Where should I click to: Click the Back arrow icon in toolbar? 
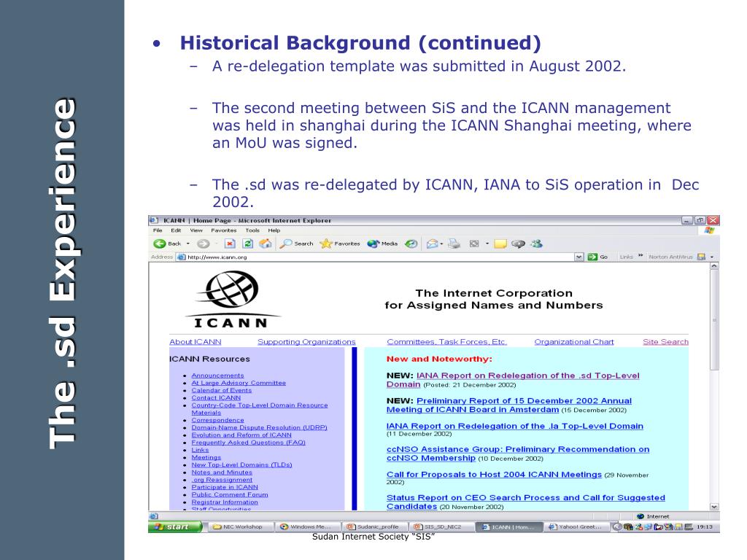click(x=159, y=244)
